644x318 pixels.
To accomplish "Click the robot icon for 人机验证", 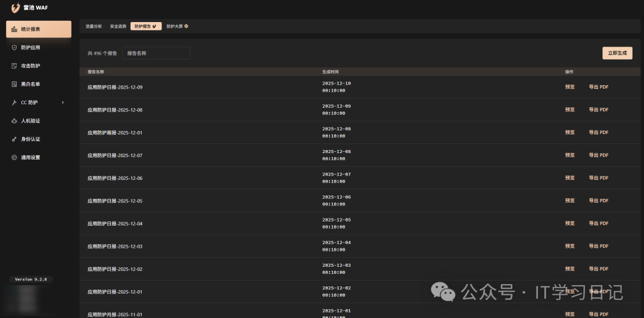I will tap(14, 121).
